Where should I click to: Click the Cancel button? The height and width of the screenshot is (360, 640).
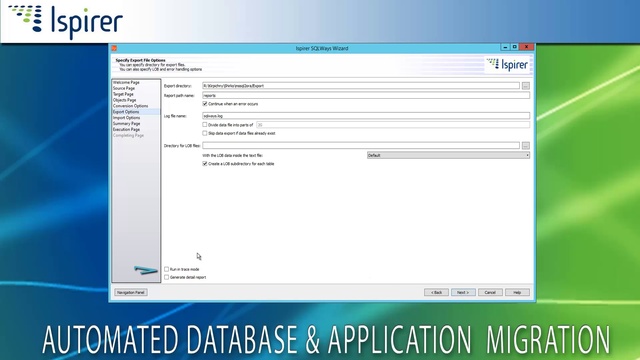[x=490, y=293]
